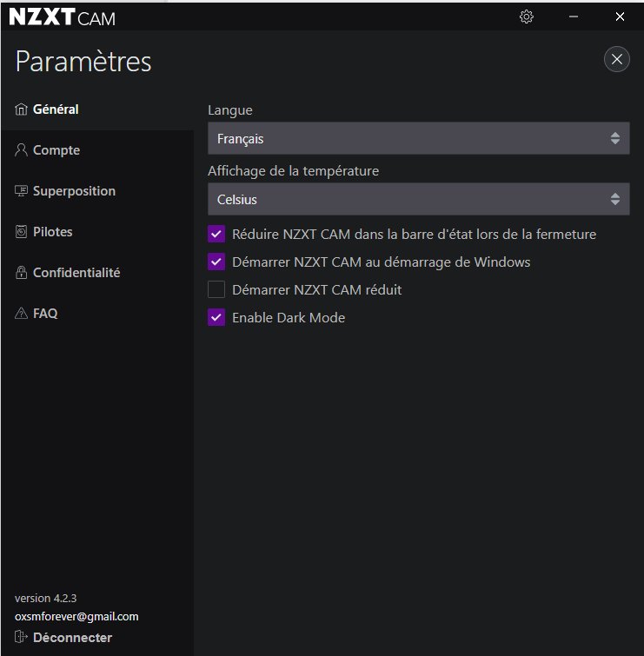Viewport: 644px width, 656px height.
Task: Enable Démarrer NZXT CAM réduit checkbox
Action: (x=216, y=289)
